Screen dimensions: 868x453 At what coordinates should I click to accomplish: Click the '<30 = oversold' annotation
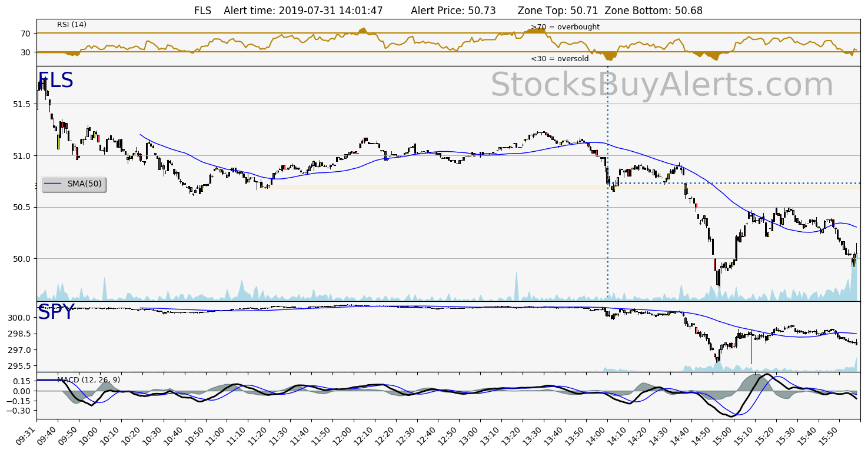(x=560, y=59)
